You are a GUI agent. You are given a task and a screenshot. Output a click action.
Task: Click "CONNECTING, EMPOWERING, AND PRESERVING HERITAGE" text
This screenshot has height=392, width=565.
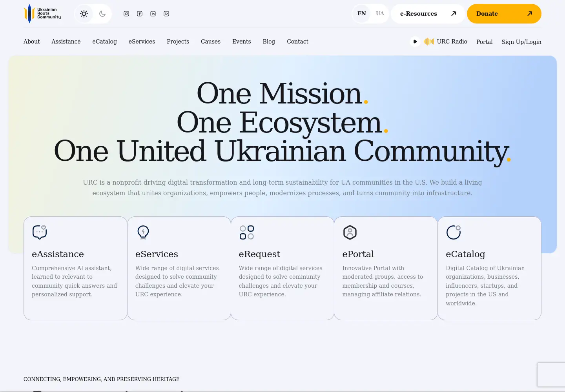(x=102, y=379)
